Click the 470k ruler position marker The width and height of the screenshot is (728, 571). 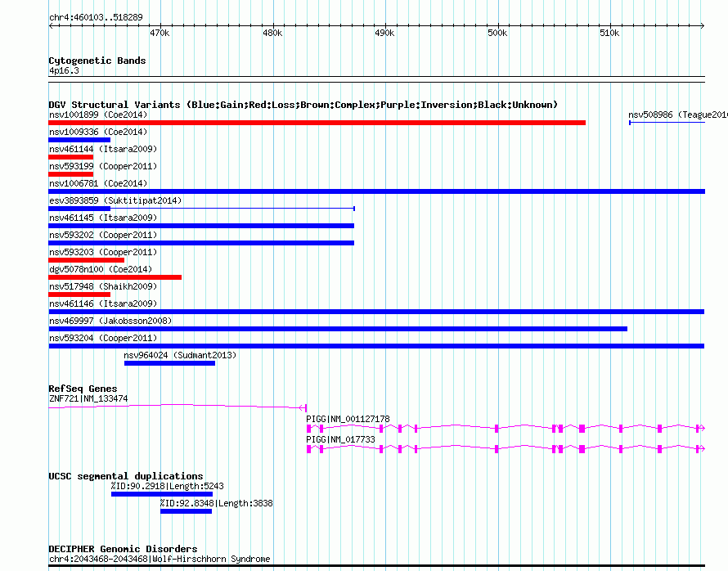click(x=160, y=34)
